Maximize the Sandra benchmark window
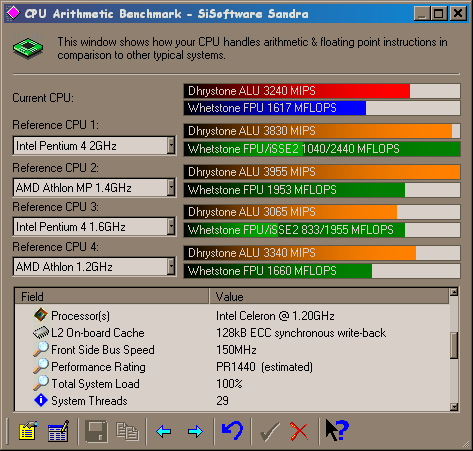This screenshot has width=473, height=451. point(438,14)
